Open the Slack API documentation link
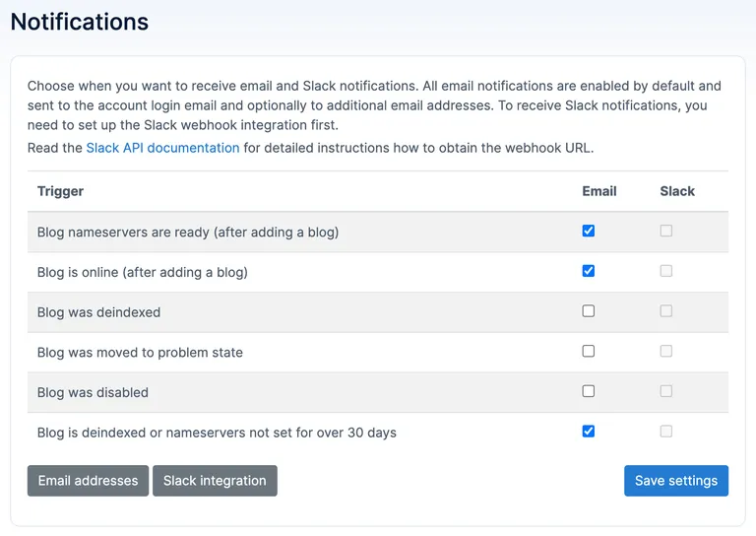 162,148
